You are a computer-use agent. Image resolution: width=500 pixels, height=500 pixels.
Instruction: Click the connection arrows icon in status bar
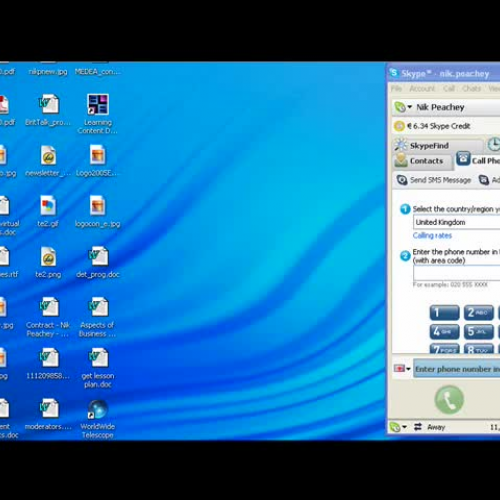pos(418,427)
